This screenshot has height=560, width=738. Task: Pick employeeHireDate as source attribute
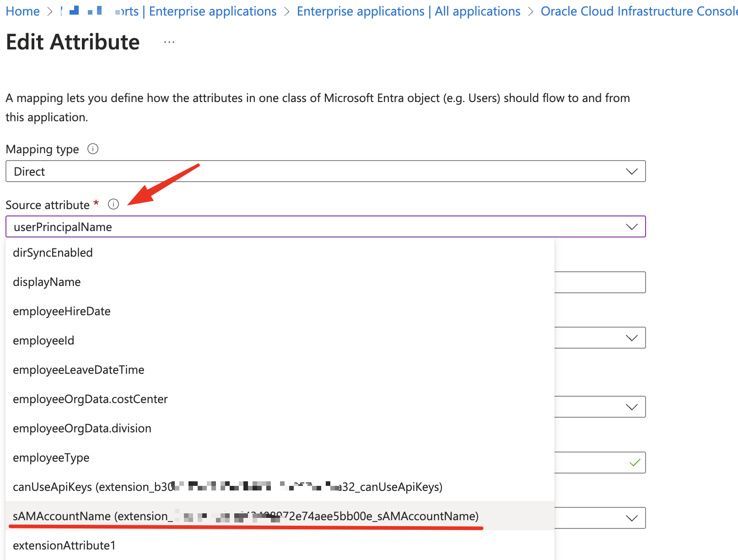(280, 311)
